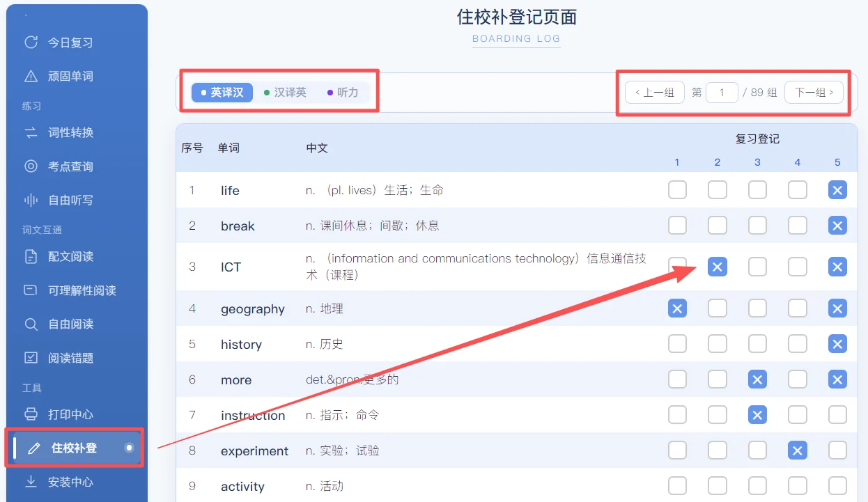Uncheck review 5 box for life
868x502 pixels.
837,189
